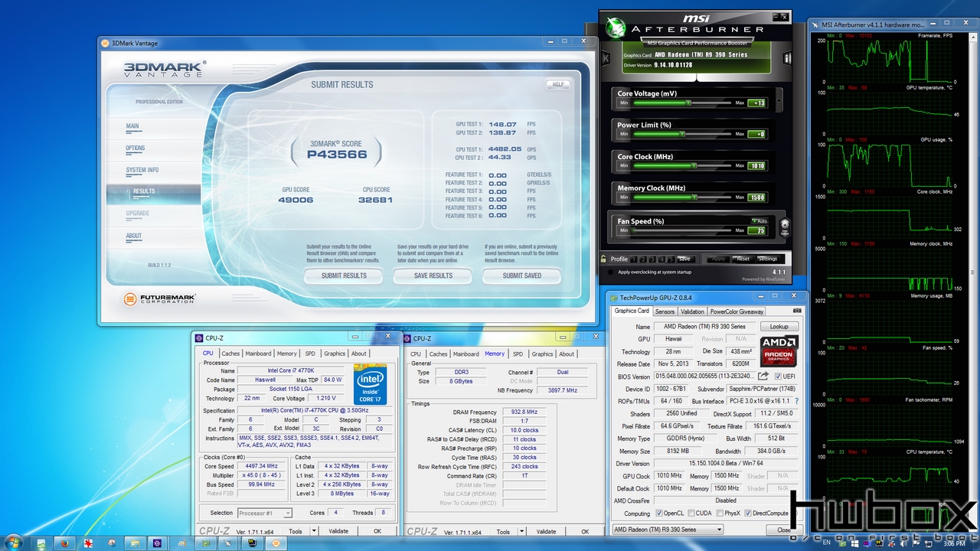The height and width of the screenshot is (551, 980).
Task: Click the Core Clock value field 1010
Action: (x=757, y=165)
